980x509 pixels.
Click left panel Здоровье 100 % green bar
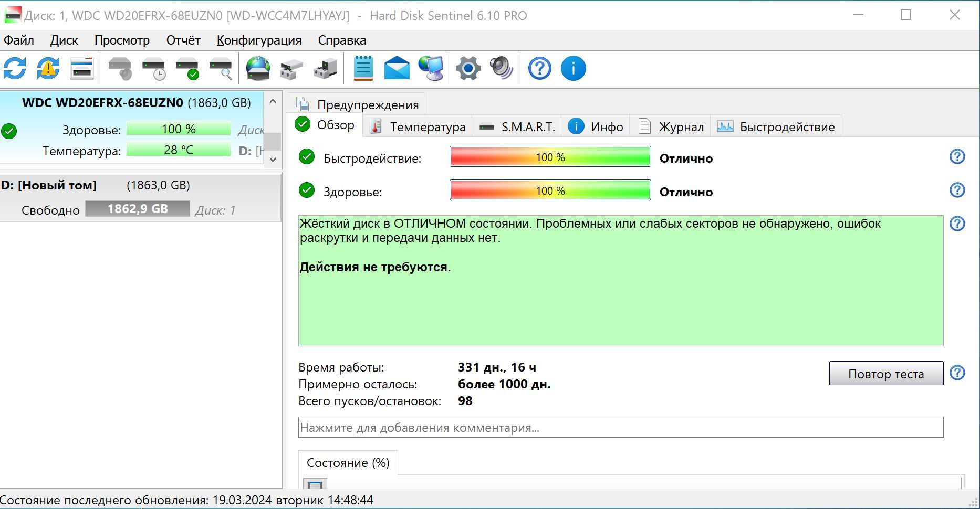pos(179,129)
